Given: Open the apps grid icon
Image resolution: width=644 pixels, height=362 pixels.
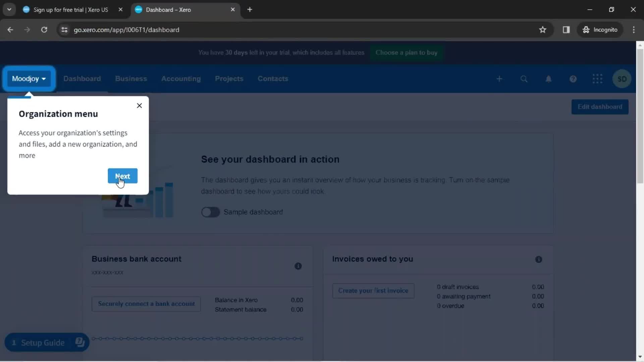Looking at the screenshot, I should click(x=597, y=79).
